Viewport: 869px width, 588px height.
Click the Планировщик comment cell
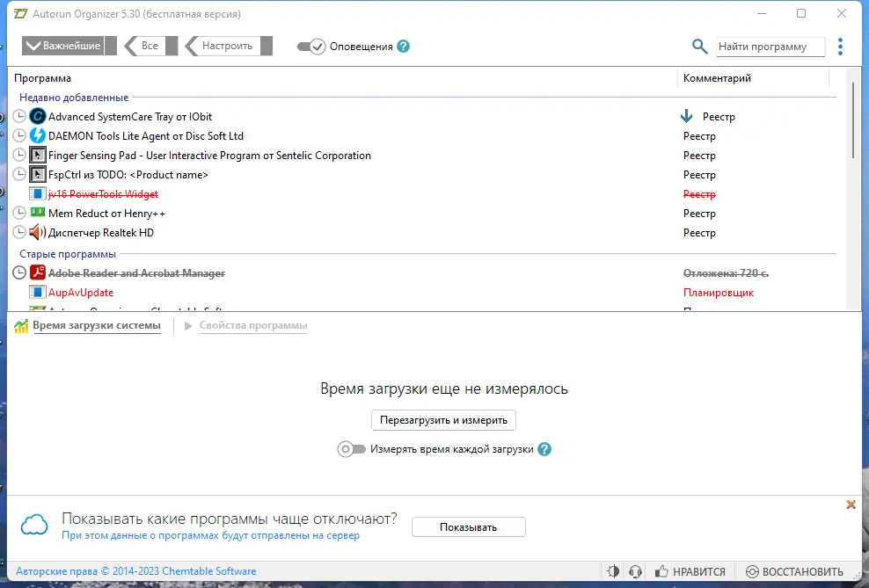[x=719, y=293]
